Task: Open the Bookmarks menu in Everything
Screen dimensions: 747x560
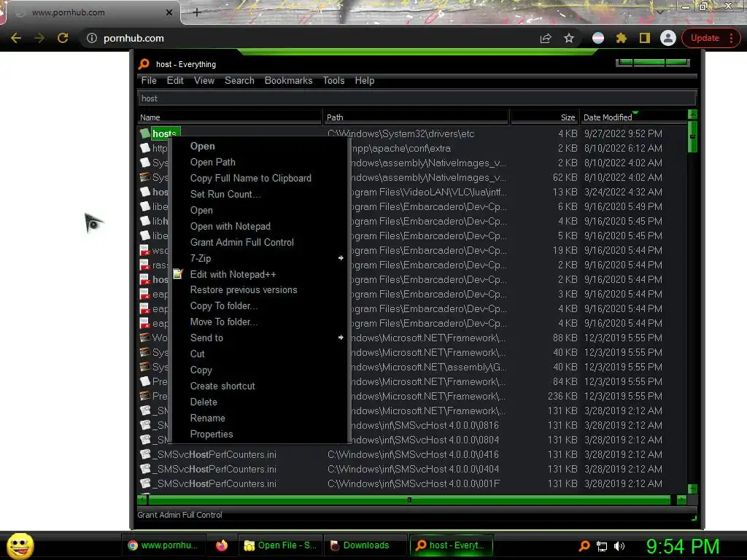Action: [288, 80]
